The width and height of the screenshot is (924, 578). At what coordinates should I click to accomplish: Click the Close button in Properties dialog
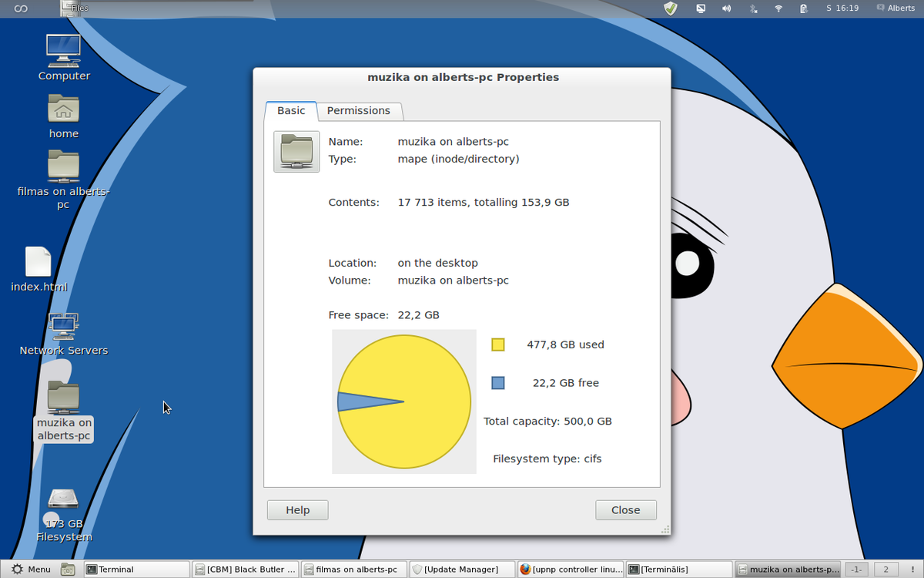[x=626, y=510]
